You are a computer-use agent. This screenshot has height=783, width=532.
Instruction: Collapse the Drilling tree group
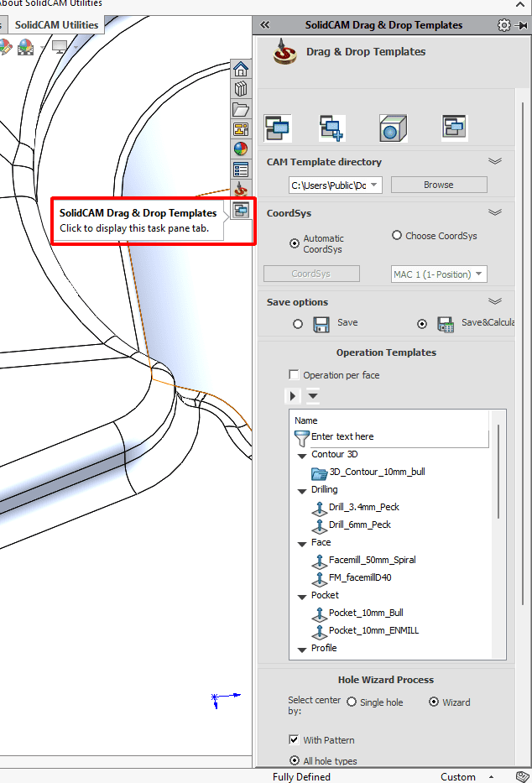pyautogui.click(x=301, y=492)
